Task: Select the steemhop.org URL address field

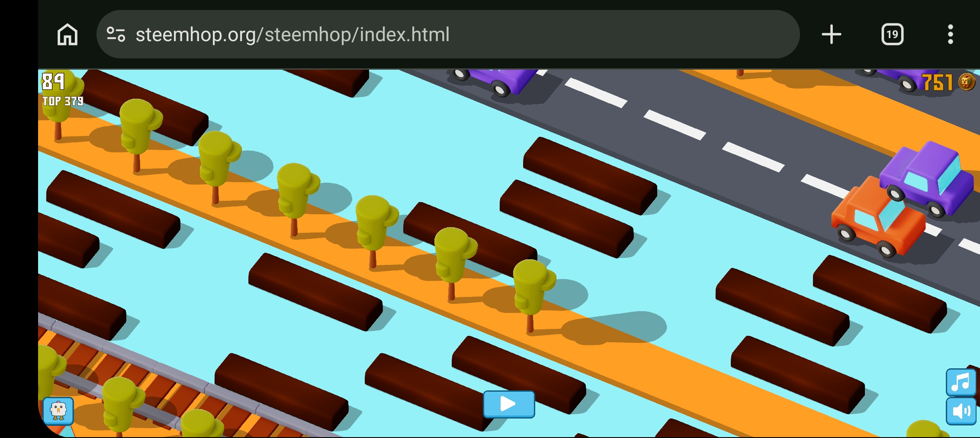Action: click(x=448, y=34)
